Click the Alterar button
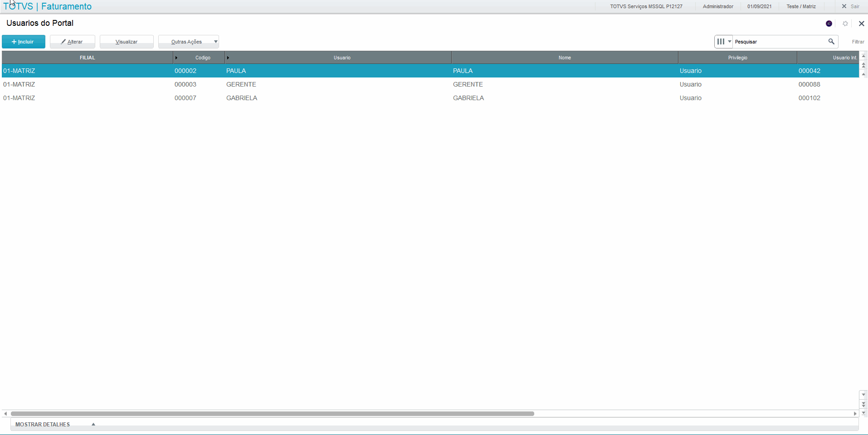This screenshot has height=435, width=868. coord(73,42)
